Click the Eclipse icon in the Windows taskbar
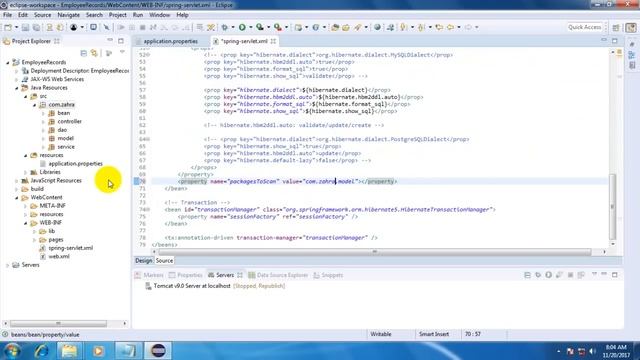The width and height of the screenshot is (640, 360). 158,351
